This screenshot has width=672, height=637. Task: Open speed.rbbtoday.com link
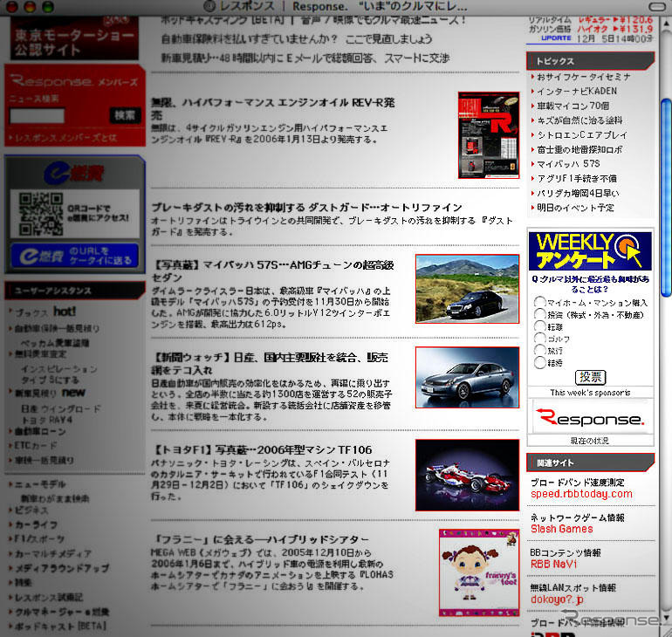click(581, 494)
